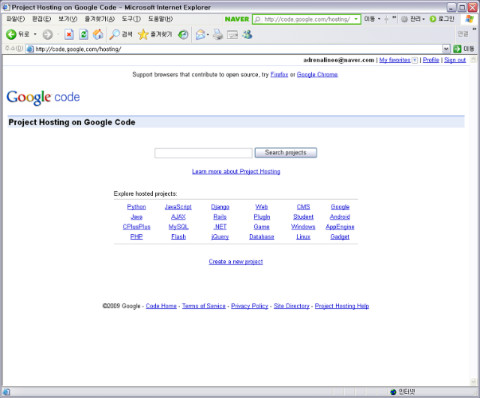Open the Back button history dropdown arrow
The height and width of the screenshot is (398, 480).
pyautogui.click(x=35, y=34)
